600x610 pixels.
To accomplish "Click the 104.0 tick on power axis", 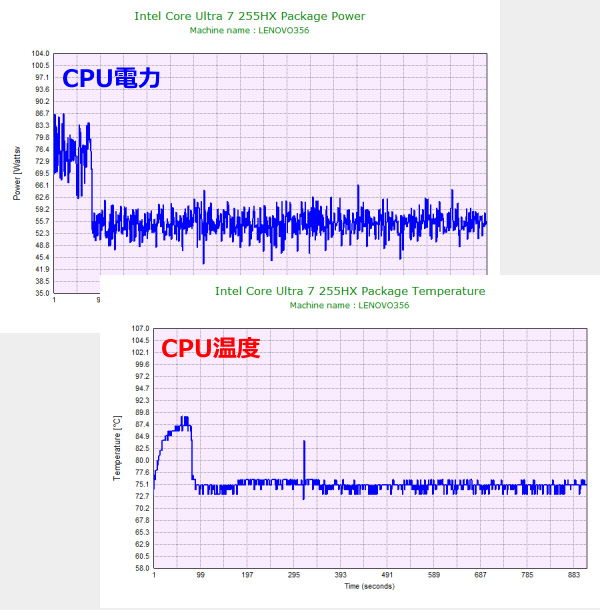I will 40,53.
